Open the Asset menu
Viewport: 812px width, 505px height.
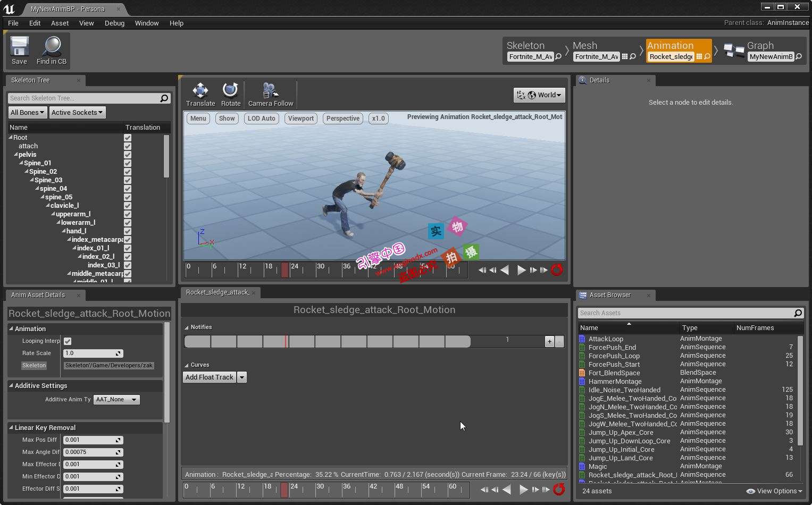60,23
